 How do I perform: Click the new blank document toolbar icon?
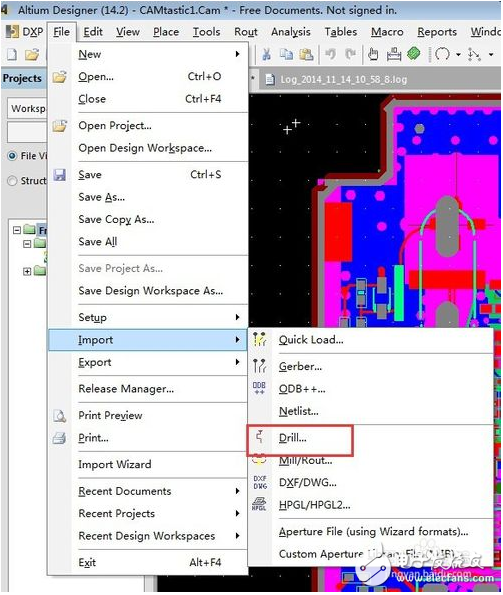(12, 54)
